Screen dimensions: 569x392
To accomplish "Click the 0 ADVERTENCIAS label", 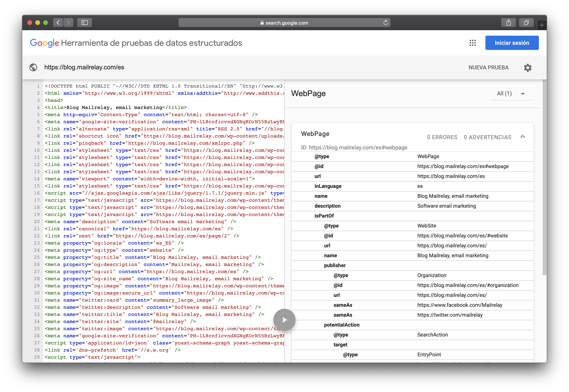I will tap(487, 137).
